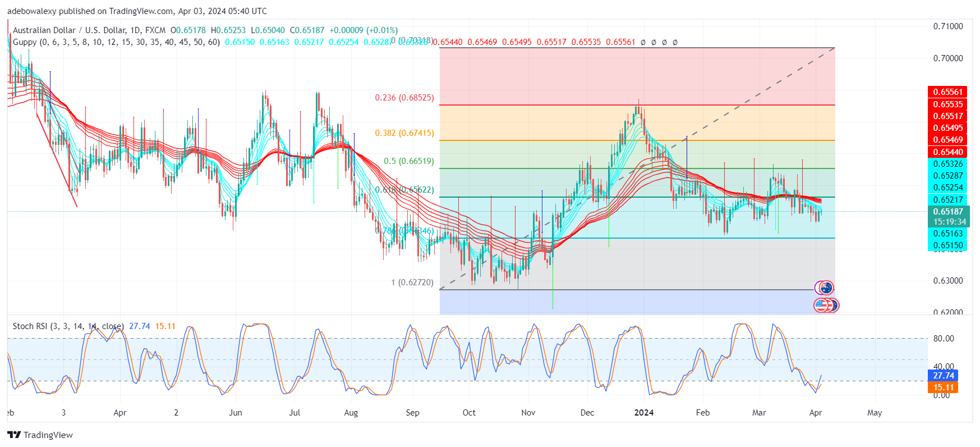Click the adebowalexy published on TradingView.com header
This screenshot has height=447, width=980.
(137, 11)
